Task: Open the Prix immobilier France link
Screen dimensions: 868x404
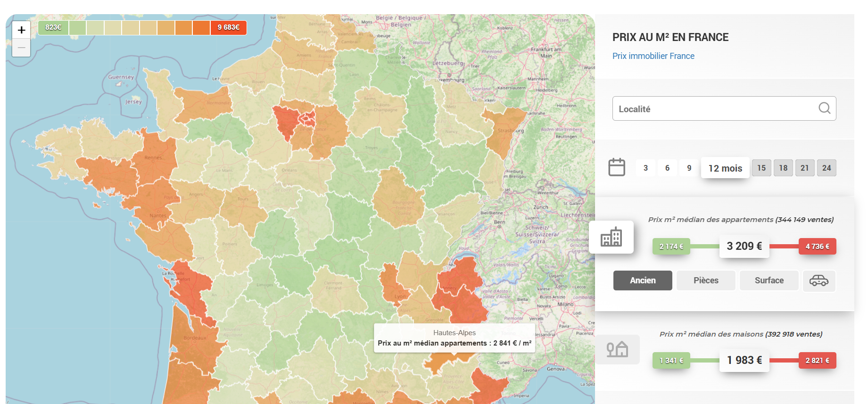Action: [653, 56]
